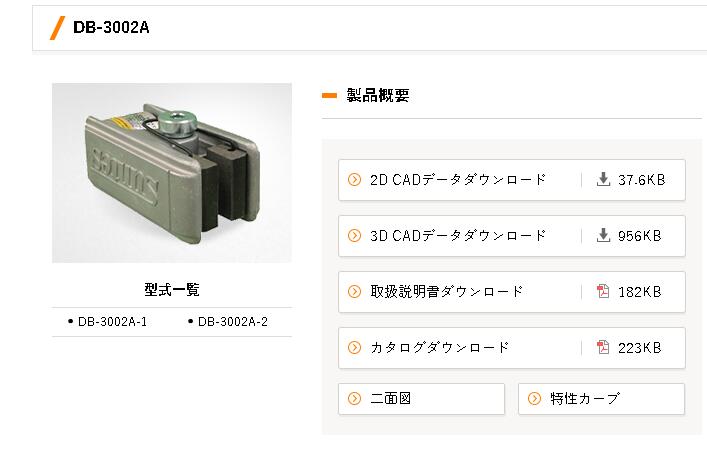Screen dimensions: 707x460
Task: Click the orange arrow icon for 3D CAD
Action: tap(354, 236)
